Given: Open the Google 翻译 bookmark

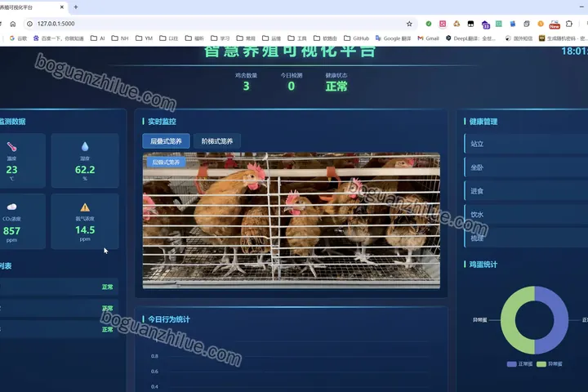Looking at the screenshot, I should (x=393, y=38).
